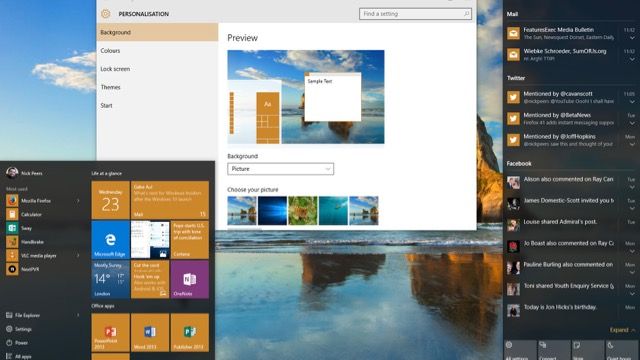Open the London weather tile
This screenshot has height=360, width=640.
110,280
